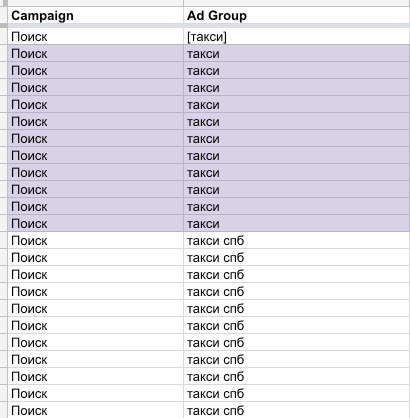Select the Ad Group header cell
The width and height of the screenshot is (410, 418).
click(297, 15)
